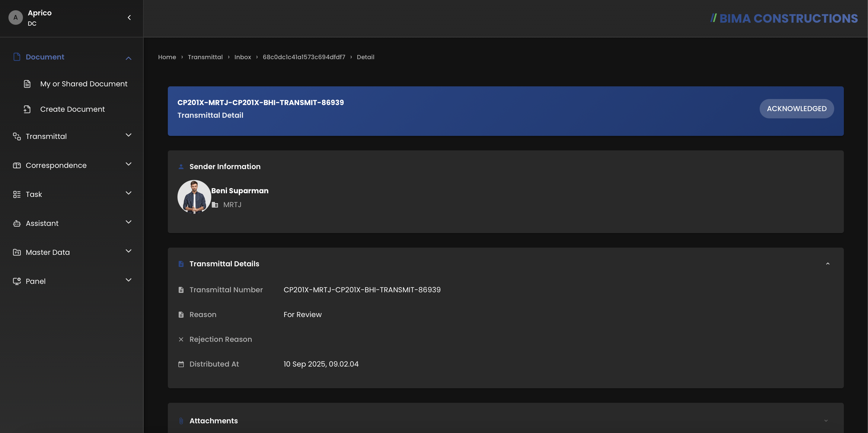This screenshot has height=433, width=868.
Task: Click the Reason row document icon
Action: coord(181,314)
